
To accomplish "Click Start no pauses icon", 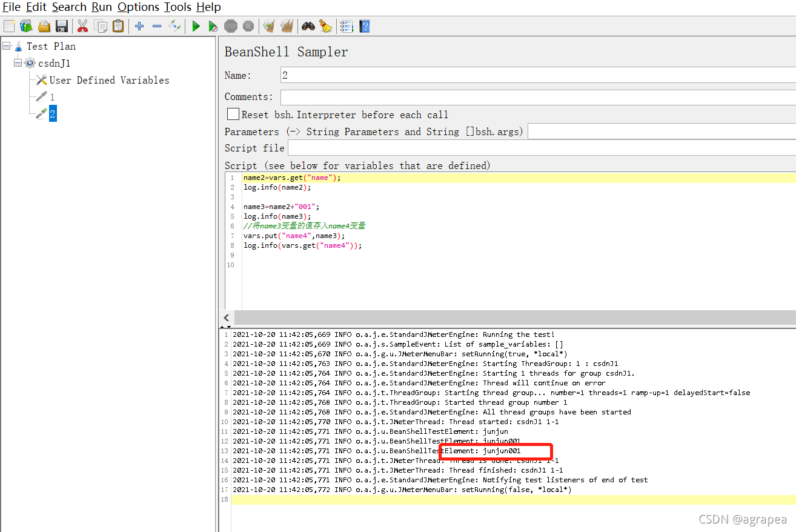I will pyautogui.click(x=213, y=26).
